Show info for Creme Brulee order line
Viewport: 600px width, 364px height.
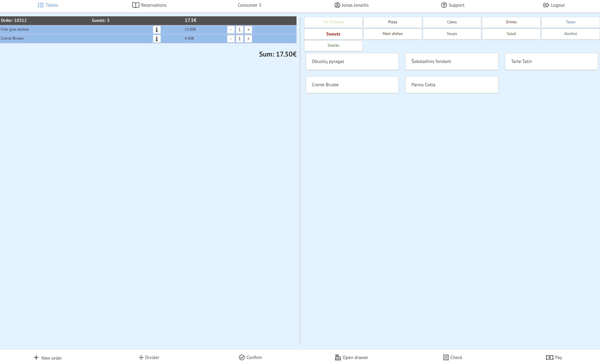[157, 39]
